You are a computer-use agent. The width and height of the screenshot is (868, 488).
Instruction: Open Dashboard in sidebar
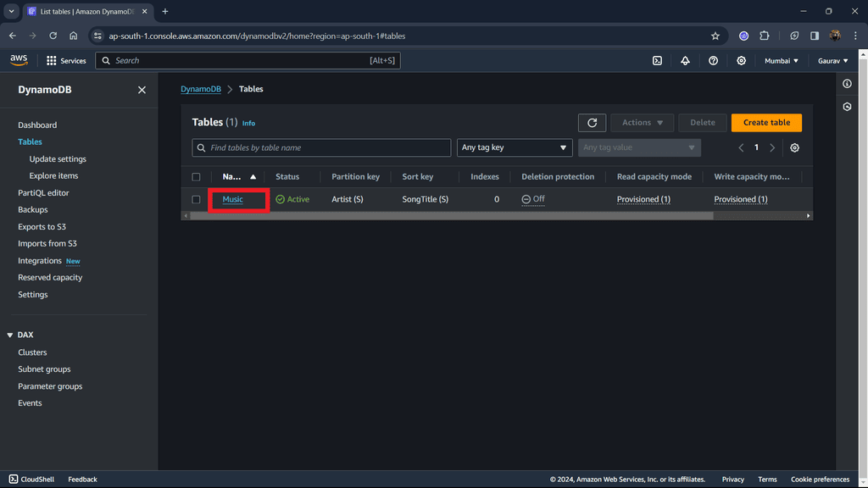coord(37,125)
